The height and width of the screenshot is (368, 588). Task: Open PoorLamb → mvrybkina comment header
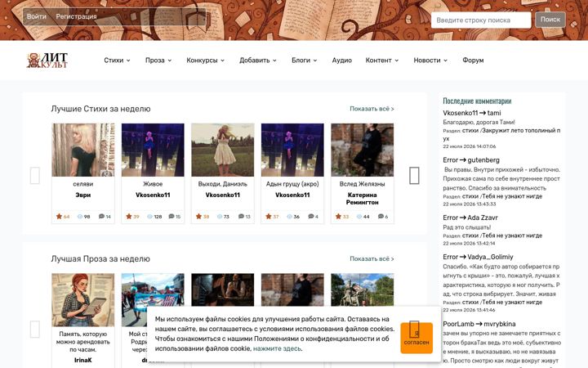click(479, 324)
